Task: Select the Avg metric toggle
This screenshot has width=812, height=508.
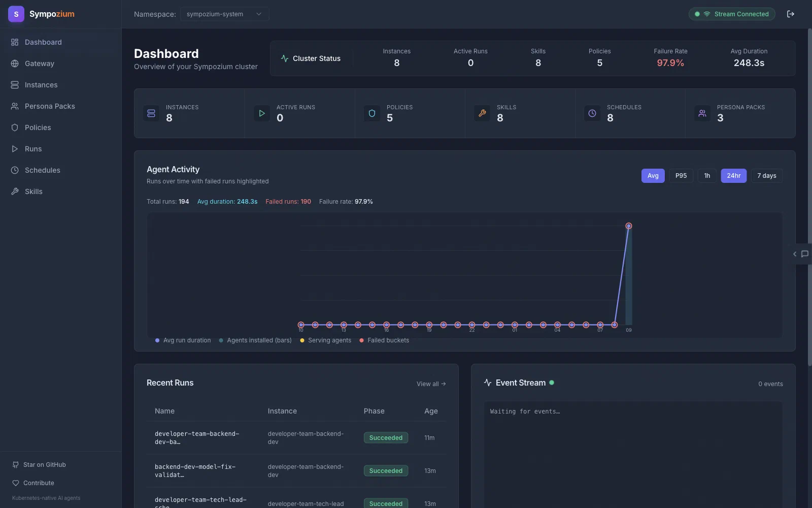Action: (x=653, y=176)
